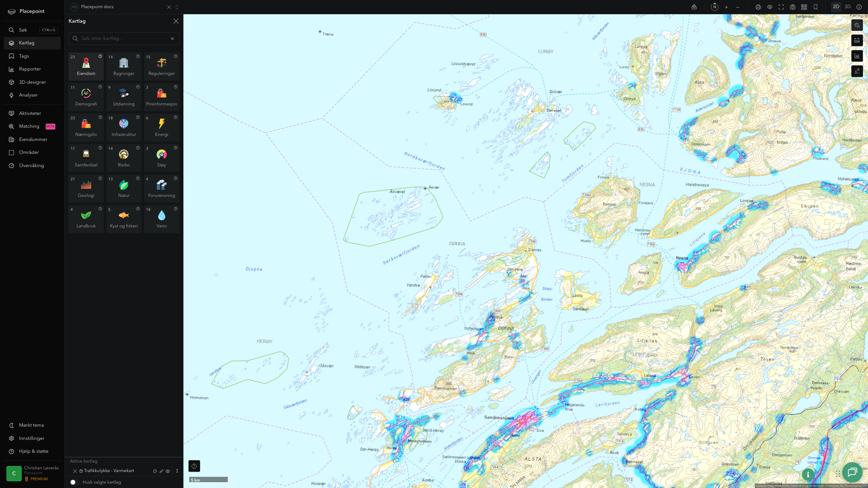
Task: Open the Samferdsel layer category
Action: pos(86,158)
